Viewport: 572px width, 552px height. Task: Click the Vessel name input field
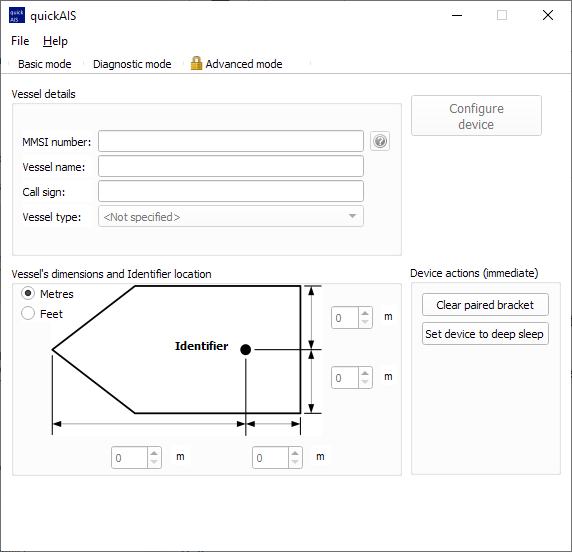coord(231,166)
